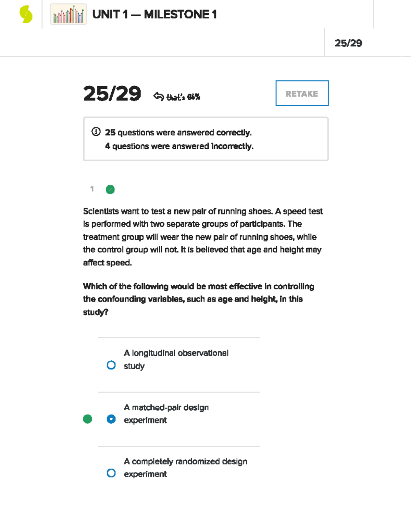Screen dimensions: 411x532
Task: Select the longitudinal observational study radio button
Action: tap(111, 365)
